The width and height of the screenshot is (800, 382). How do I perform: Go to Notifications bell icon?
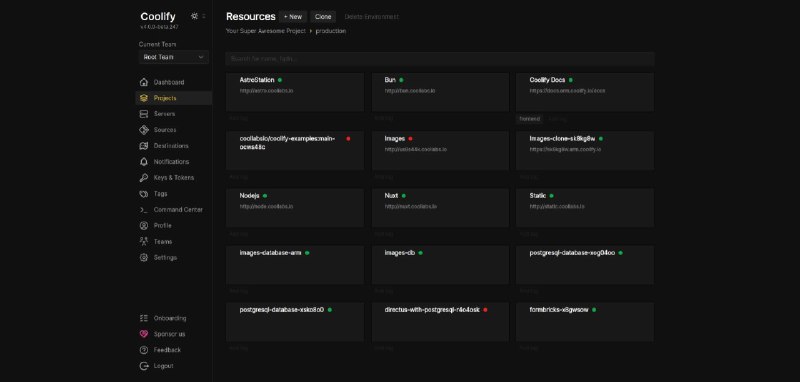[144, 162]
